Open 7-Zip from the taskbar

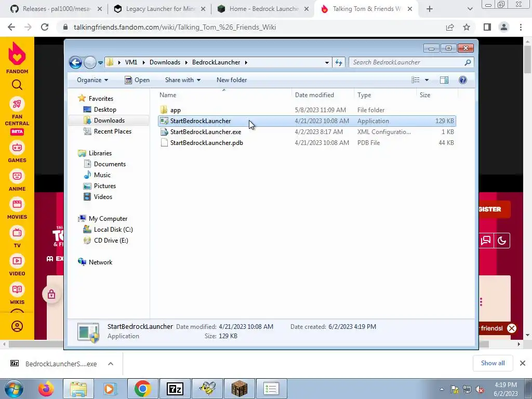tap(175, 389)
